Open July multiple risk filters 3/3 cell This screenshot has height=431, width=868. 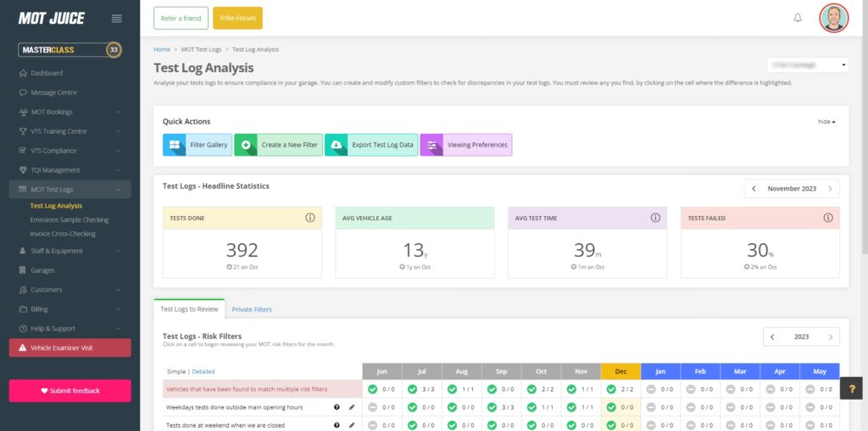[422, 389]
